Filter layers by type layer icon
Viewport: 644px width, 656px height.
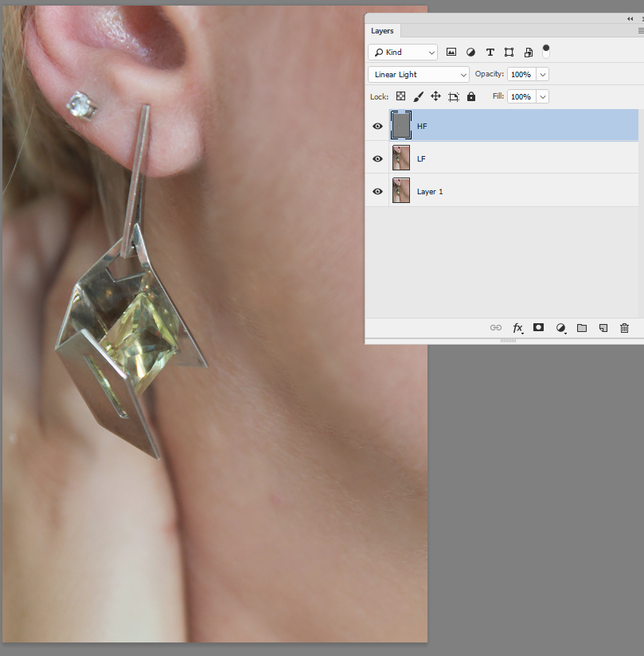490,53
